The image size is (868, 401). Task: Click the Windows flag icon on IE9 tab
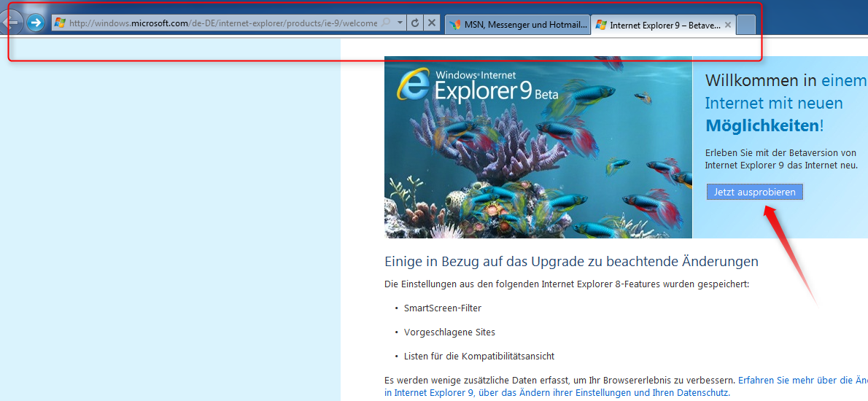[600, 25]
